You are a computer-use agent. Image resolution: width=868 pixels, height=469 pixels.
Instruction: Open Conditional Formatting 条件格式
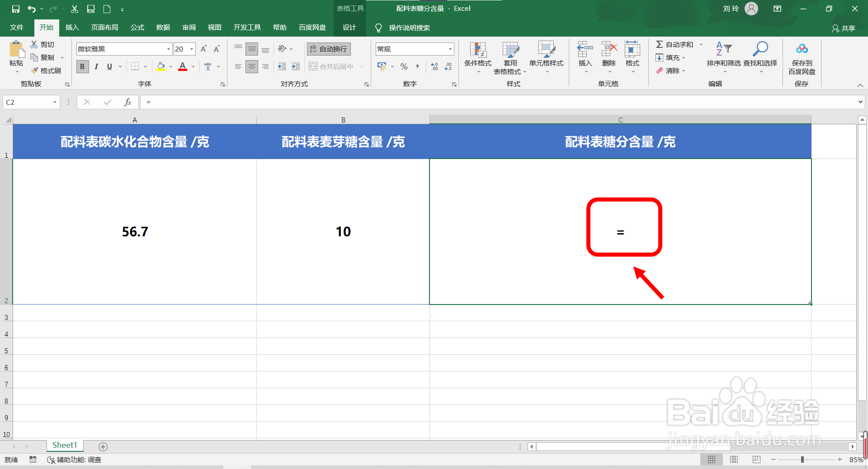coord(478,58)
